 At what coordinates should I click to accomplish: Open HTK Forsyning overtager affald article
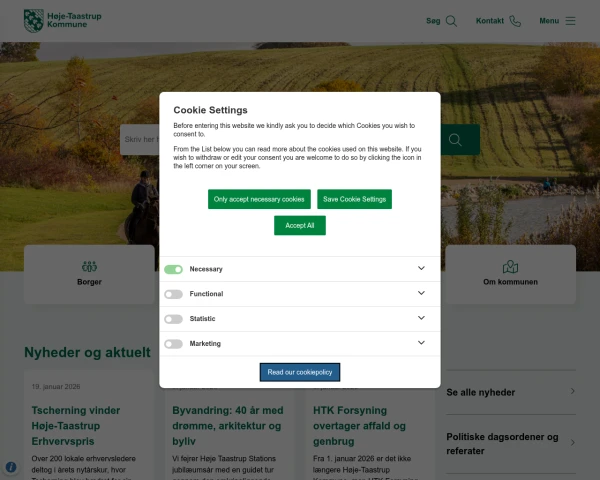(359, 426)
